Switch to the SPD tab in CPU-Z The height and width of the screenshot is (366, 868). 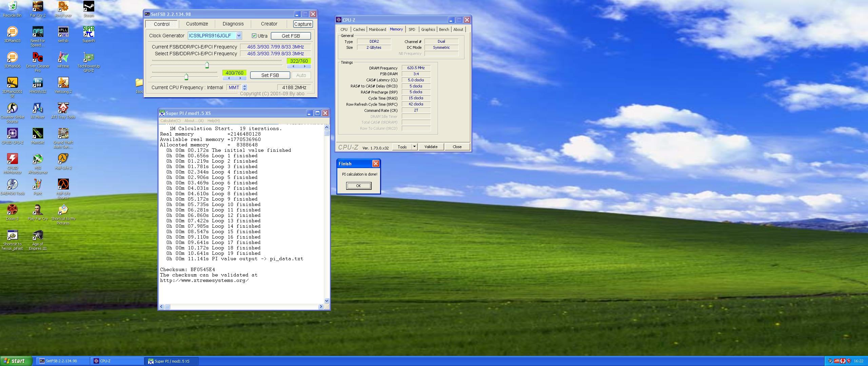tap(412, 29)
